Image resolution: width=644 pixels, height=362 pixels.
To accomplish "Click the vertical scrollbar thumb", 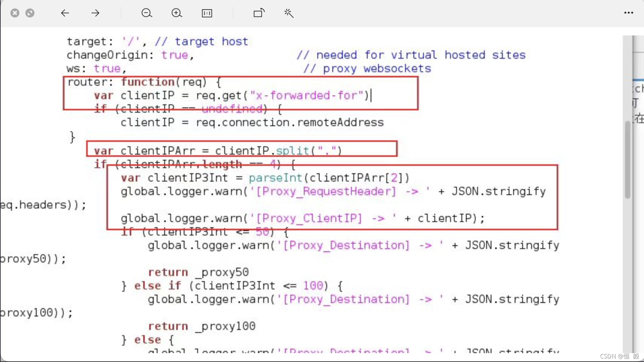I will pyautogui.click(x=627, y=159).
